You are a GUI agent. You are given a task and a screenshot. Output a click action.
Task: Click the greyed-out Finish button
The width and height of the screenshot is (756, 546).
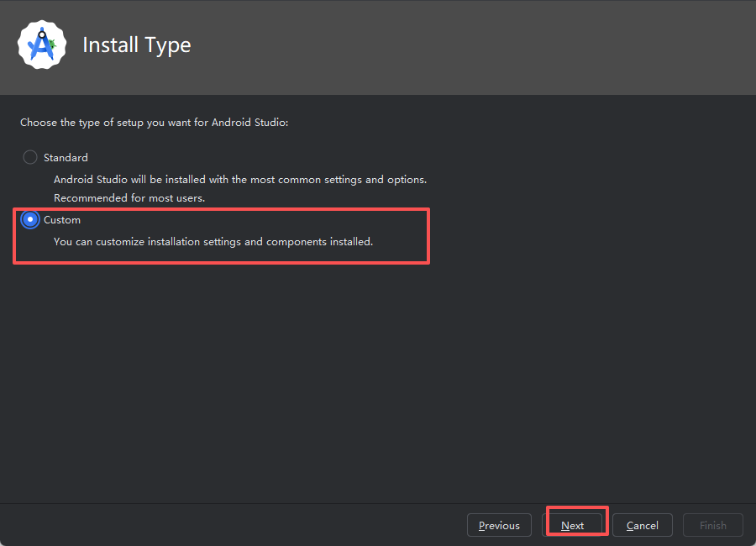coord(712,525)
